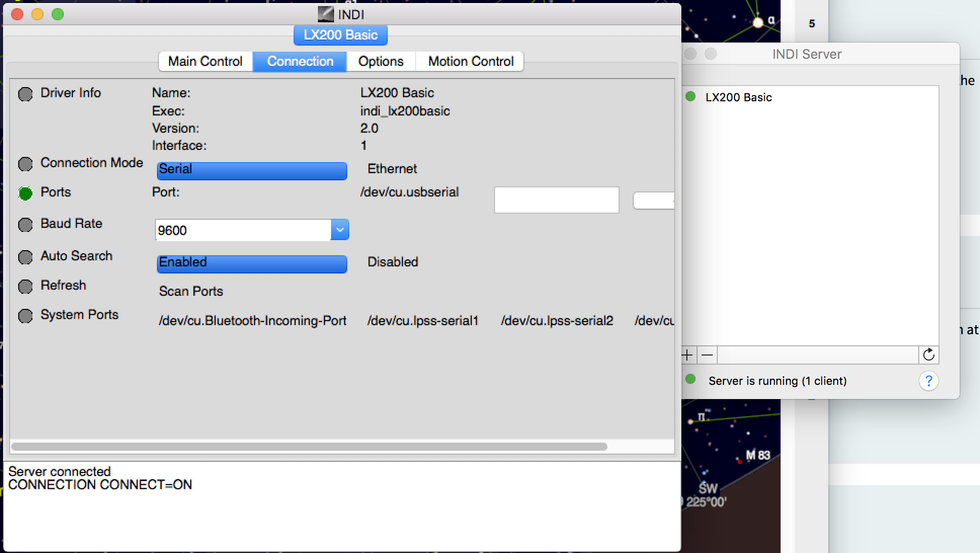Click the "Server connected" log line
The width and height of the screenshot is (980, 553).
[x=59, y=471]
